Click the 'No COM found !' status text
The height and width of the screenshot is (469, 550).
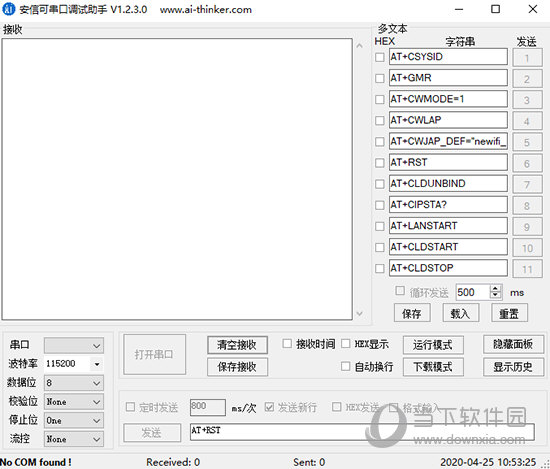pyautogui.click(x=35, y=462)
